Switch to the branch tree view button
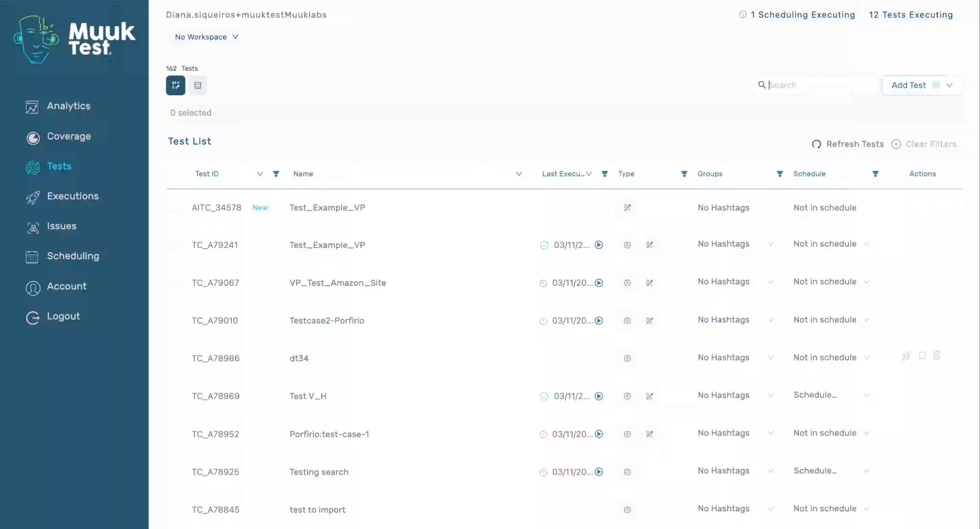 [176, 85]
